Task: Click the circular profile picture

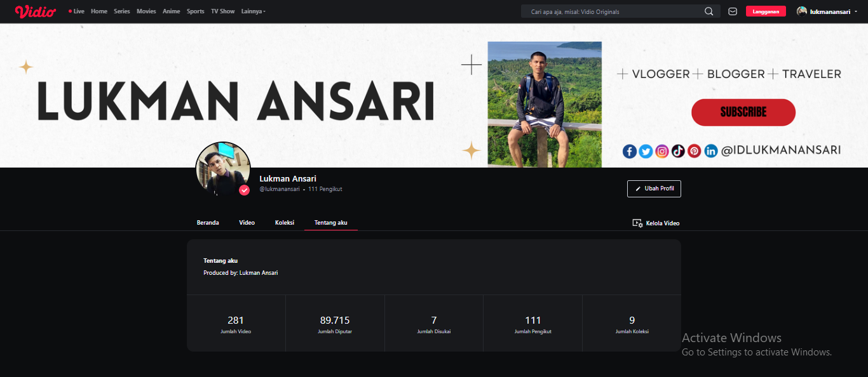Action: pyautogui.click(x=223, y=169)
